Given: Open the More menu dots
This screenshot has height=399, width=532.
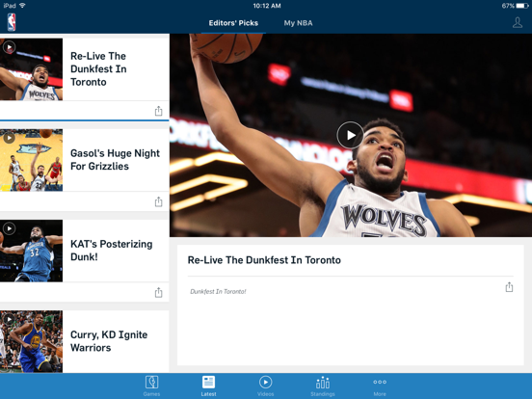Looking at the screenshot, I should coord(380,382).
